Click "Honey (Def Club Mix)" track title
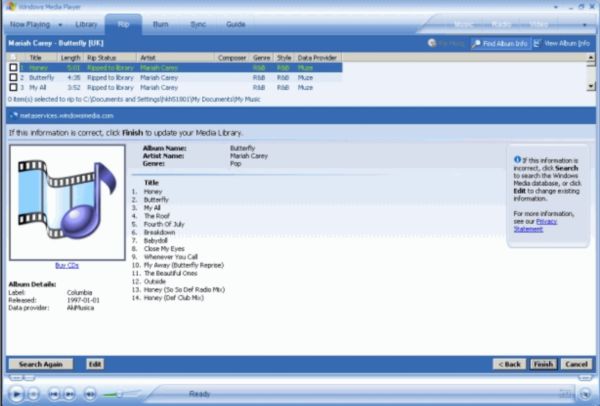The width and height of the screenshot is (600, 406). [173, 298]
